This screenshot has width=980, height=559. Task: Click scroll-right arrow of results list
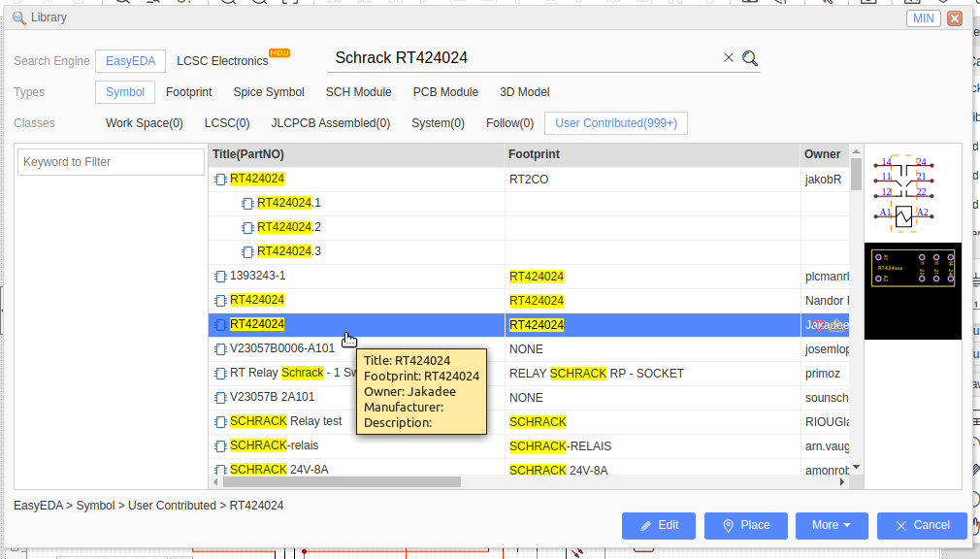coord(842,482)
